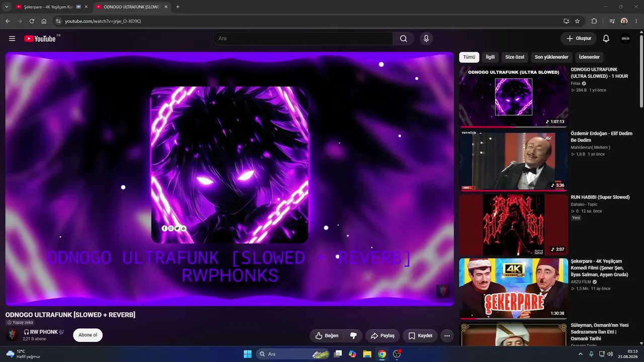The image size is (644, 362).
Task: Expand the tab search dropdown
Action: pos(7,7)
